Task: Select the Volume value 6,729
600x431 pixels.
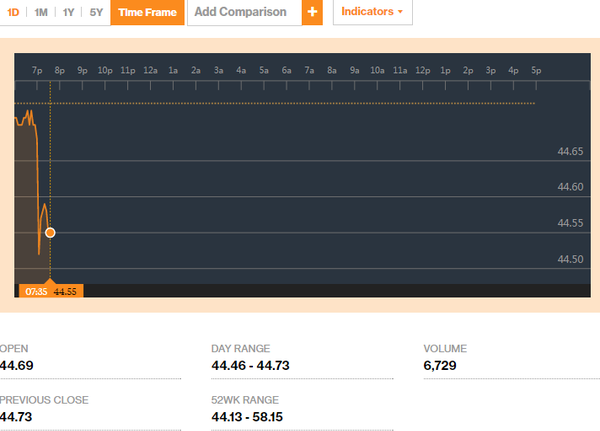Action: click(441, 366)
